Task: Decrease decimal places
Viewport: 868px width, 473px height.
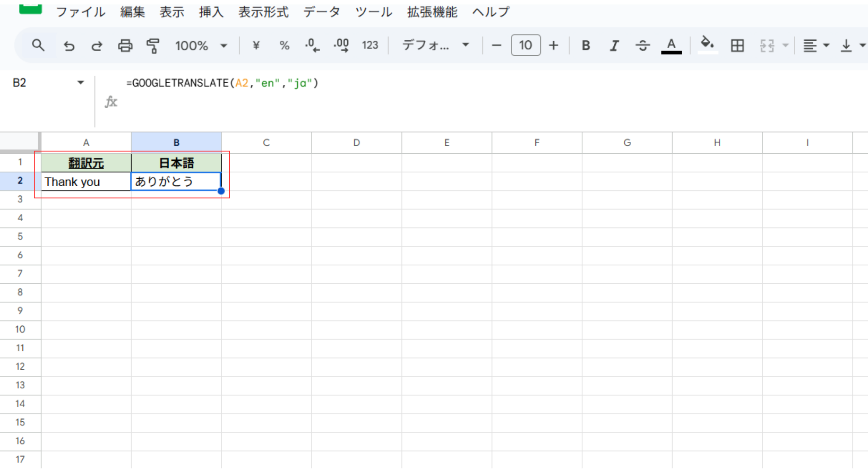Action: 312,46
